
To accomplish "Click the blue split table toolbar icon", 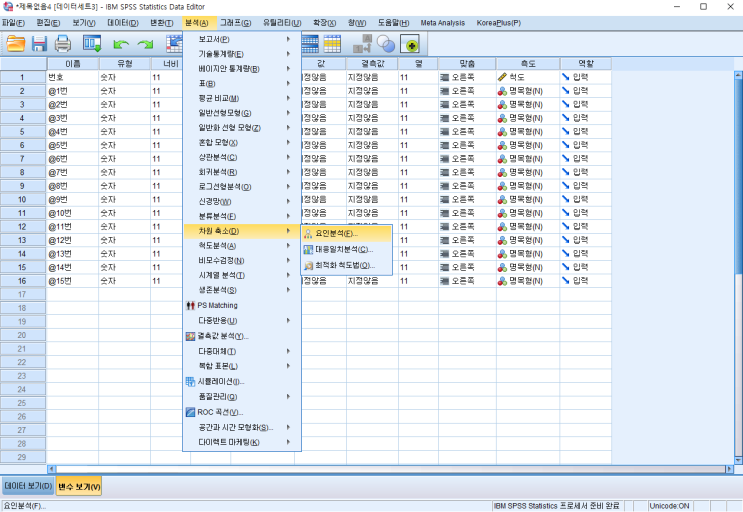I will click(x=310, y=44).
